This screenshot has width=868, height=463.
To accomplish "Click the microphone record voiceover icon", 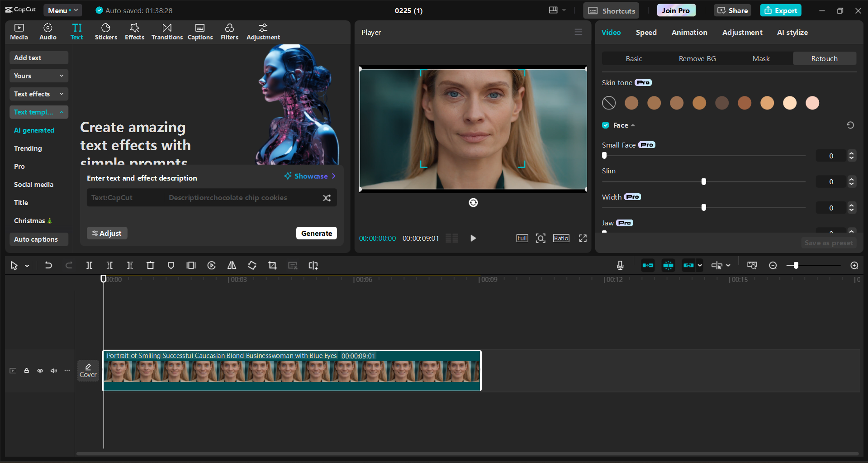I will 620,266.
